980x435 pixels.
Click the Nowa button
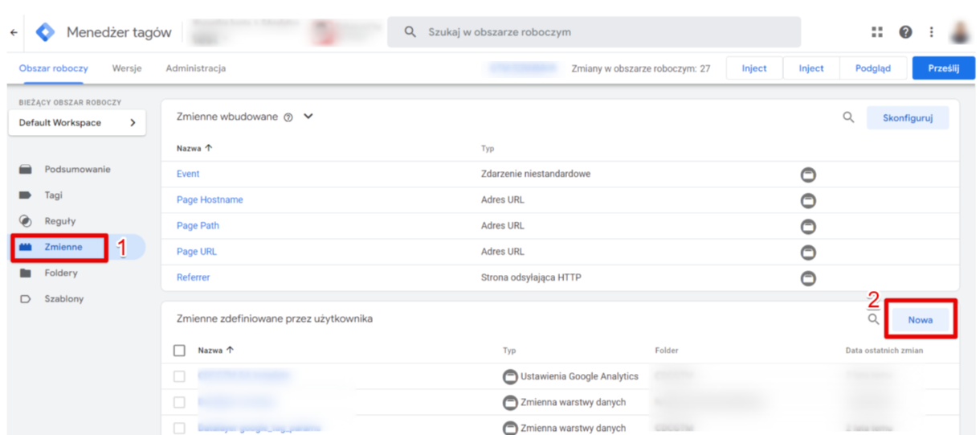tap(921, 319)
